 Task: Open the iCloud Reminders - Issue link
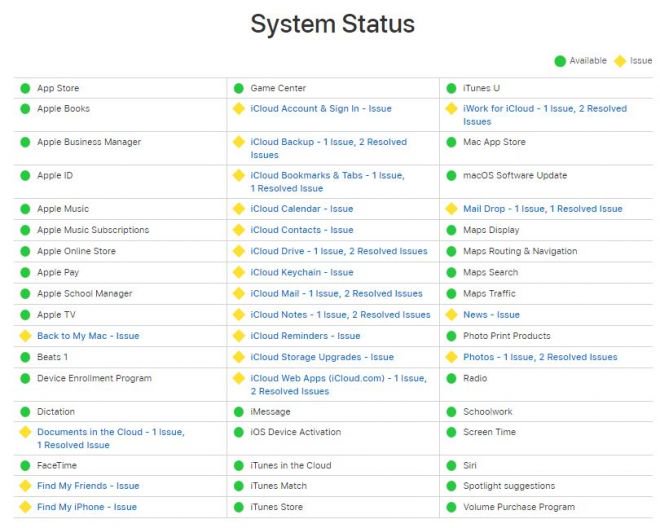point(305,336)
